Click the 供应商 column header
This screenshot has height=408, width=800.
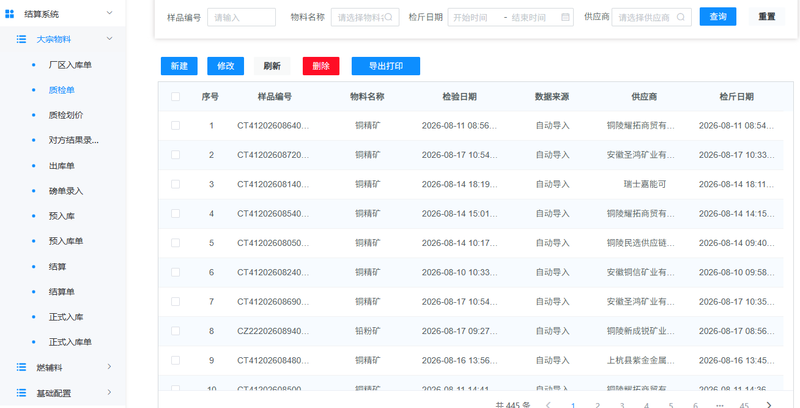644,97
